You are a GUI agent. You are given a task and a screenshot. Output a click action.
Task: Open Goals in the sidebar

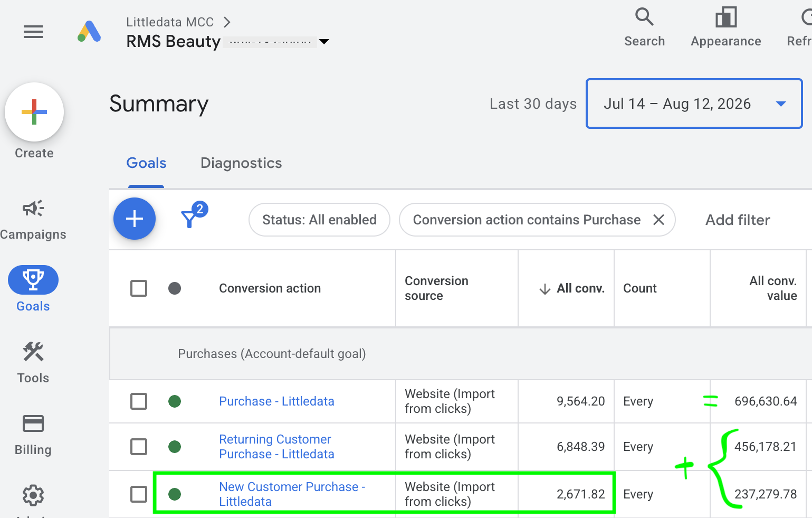[x=33, y=289]
